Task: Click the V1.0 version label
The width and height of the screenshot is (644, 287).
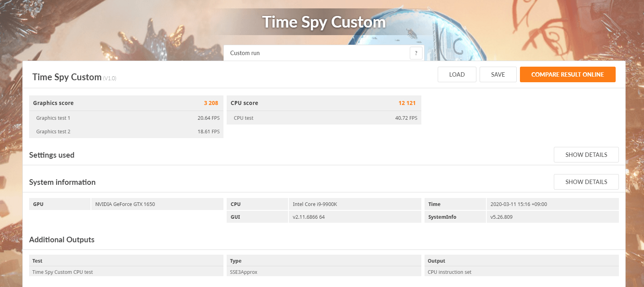Action: click(x=110, y=79)
